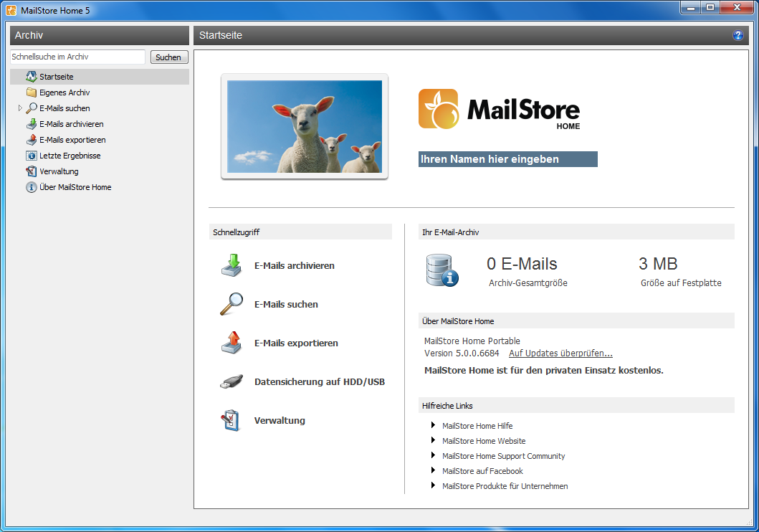This screenshot has width=759, height=532.
Task: Close the MailStore Home window
Action: point(737,7)
